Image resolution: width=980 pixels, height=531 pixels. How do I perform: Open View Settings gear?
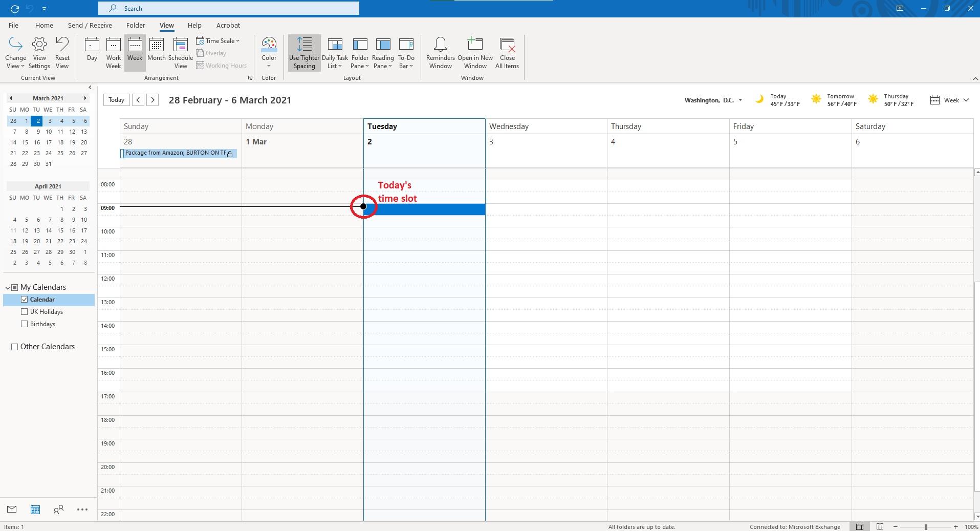pyautogui.click(x=39, y=53)
